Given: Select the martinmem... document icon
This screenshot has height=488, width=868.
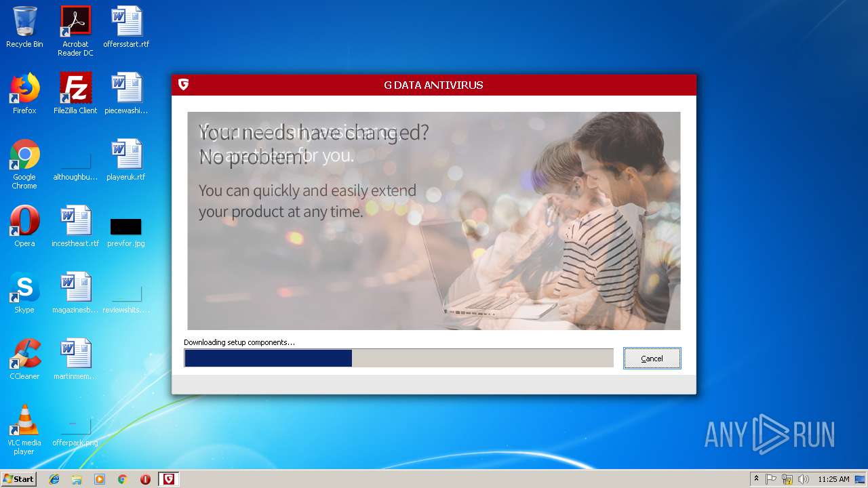Looking at the screenshot, I should pos(75,359).
